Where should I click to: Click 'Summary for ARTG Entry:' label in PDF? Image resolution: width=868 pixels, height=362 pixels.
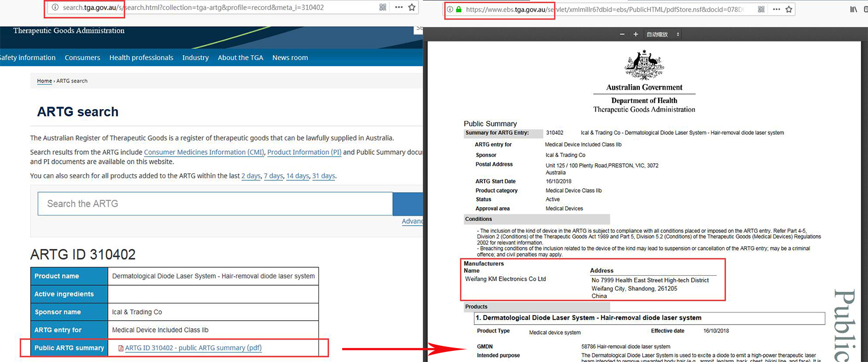[497, 133]
